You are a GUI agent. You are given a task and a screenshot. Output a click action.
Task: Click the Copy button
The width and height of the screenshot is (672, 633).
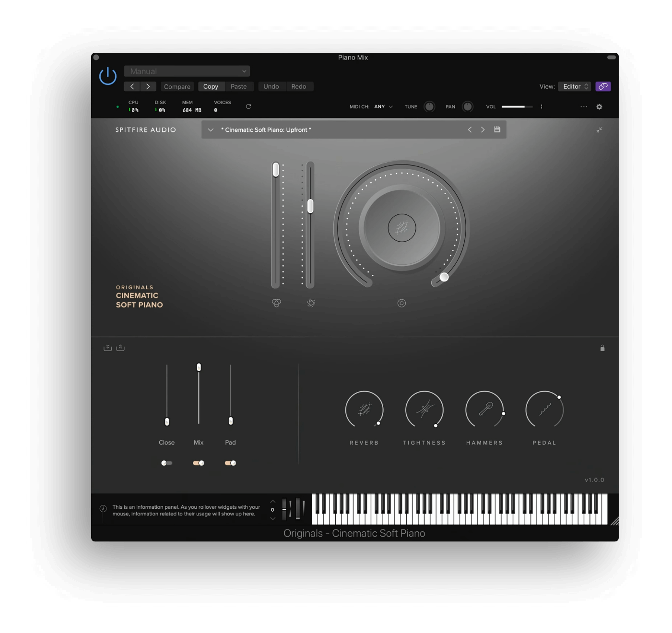(x=211, y=87)
